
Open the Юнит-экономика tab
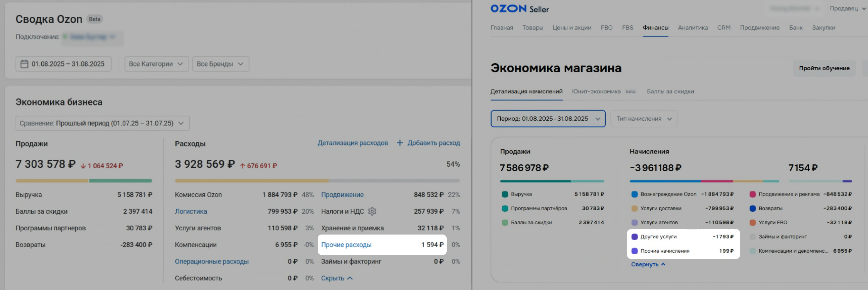[596, 92]
